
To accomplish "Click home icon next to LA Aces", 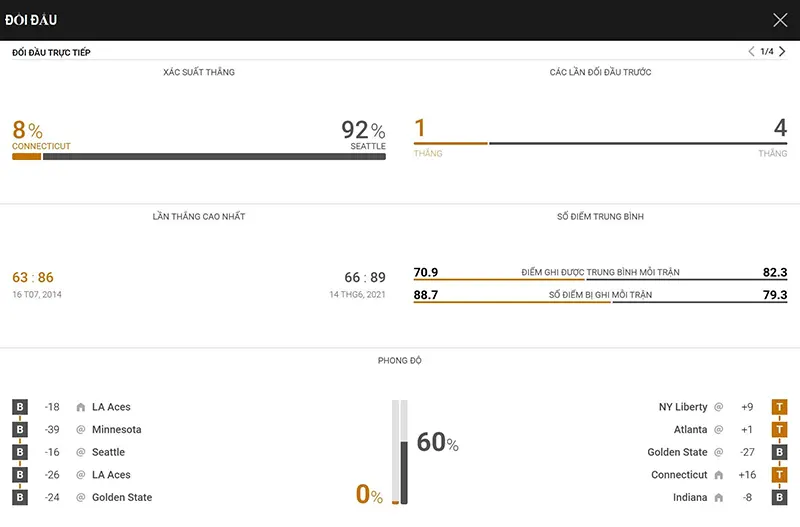I will pyautogui.click(x=81, y=407).
